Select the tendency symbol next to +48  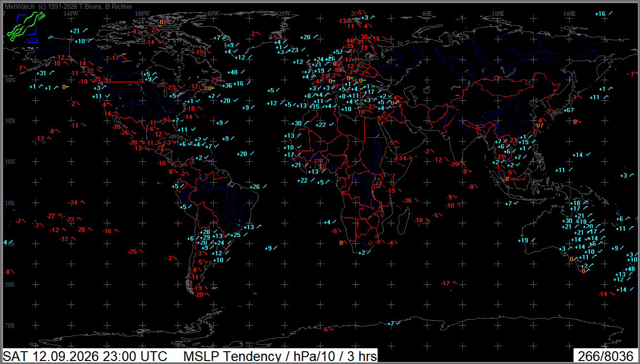point(639,269)
